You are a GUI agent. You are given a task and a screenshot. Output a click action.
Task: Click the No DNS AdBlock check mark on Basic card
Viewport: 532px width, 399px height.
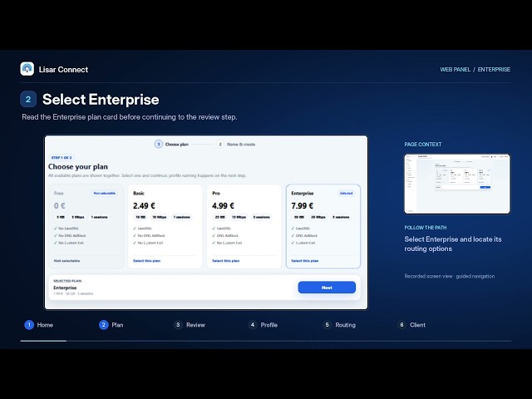tap(135, 235)
